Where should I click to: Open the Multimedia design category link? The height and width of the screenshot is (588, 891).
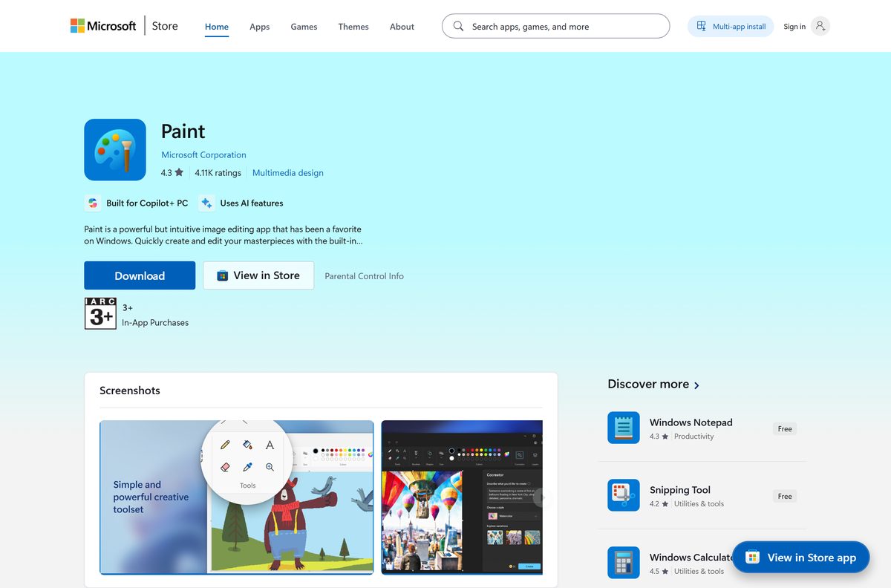tap(287, 172)
